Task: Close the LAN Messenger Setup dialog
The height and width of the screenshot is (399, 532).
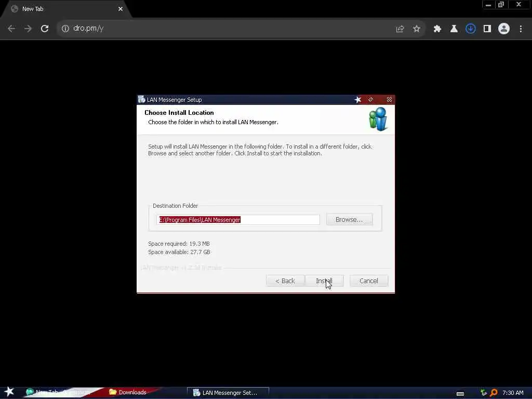Action: tap(389, 99)
